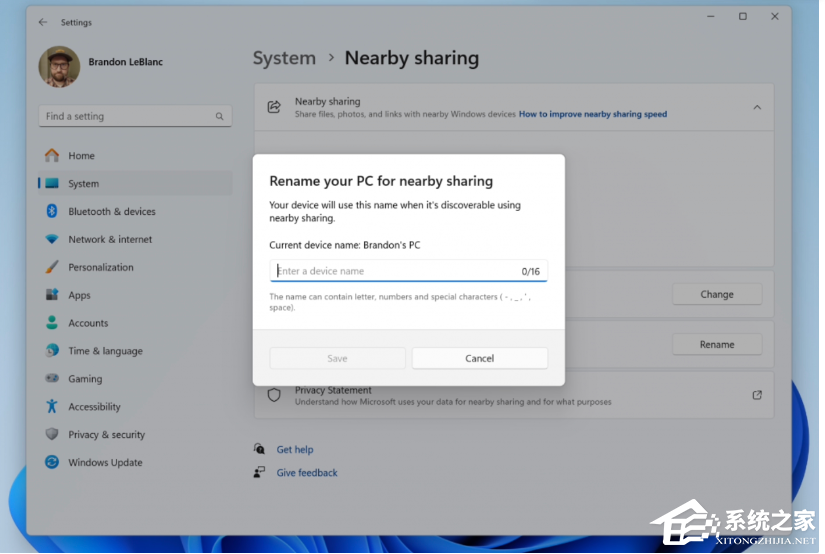Click the Save button in rename dialog
The height and width of the screenshot is (554, 825).
click(337, 358)
